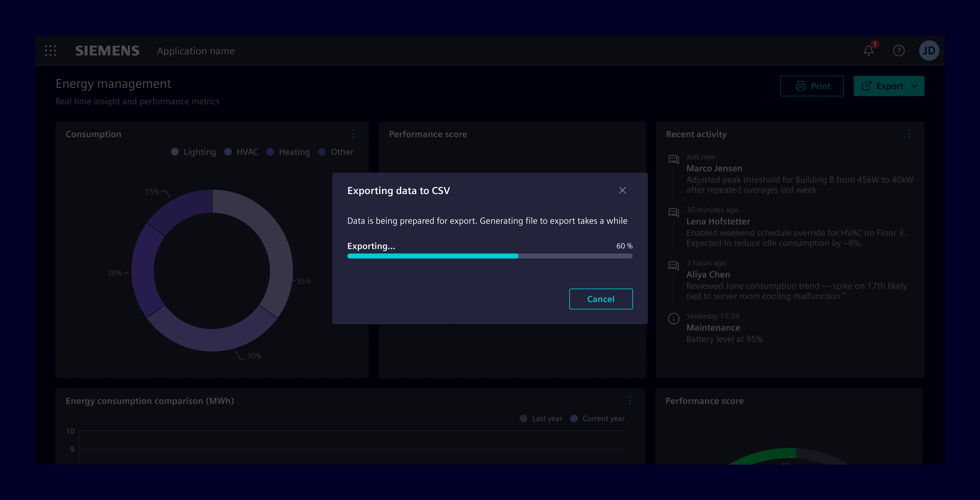Click the JD user avatar
Image resolution: width=980 pixels, height=500 pixels.
(x=929, y=50)
